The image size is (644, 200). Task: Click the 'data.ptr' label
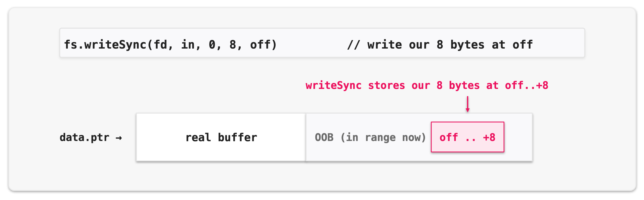tap(85, 137)
